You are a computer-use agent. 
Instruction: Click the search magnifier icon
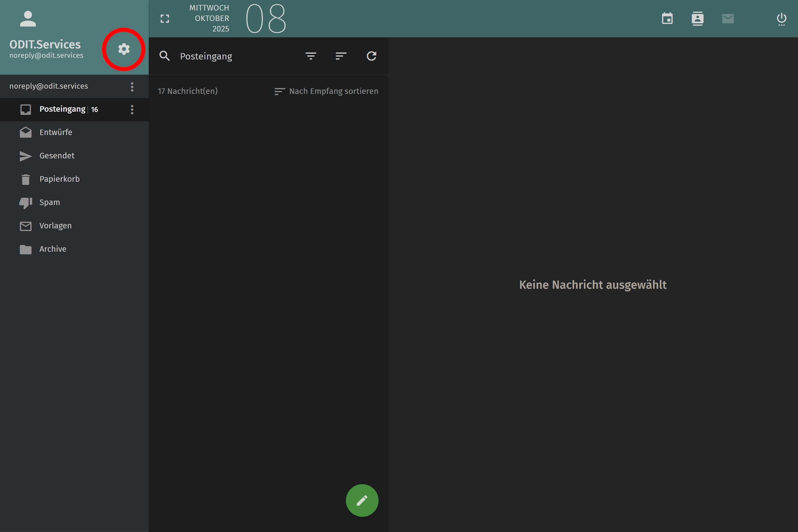(164, 56)
